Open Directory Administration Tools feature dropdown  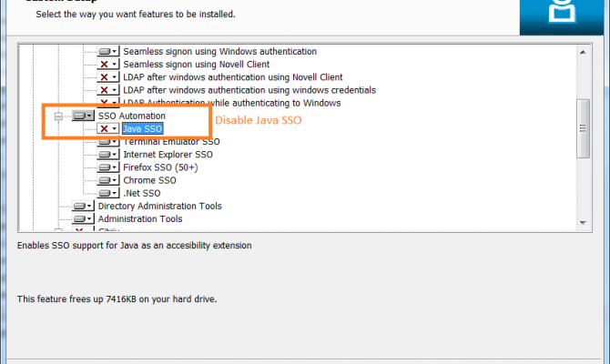(84, 206)
